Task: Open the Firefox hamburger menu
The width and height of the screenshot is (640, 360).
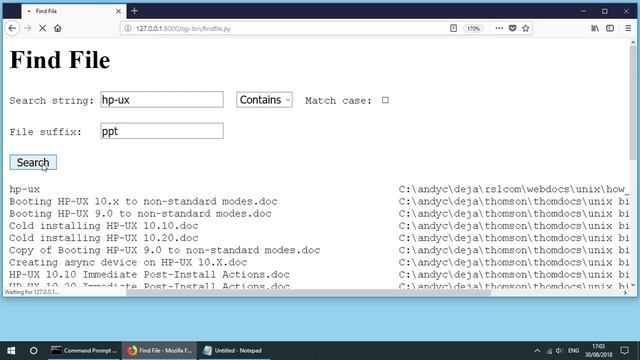Action: pyautogui.click(x=628, y=28)
